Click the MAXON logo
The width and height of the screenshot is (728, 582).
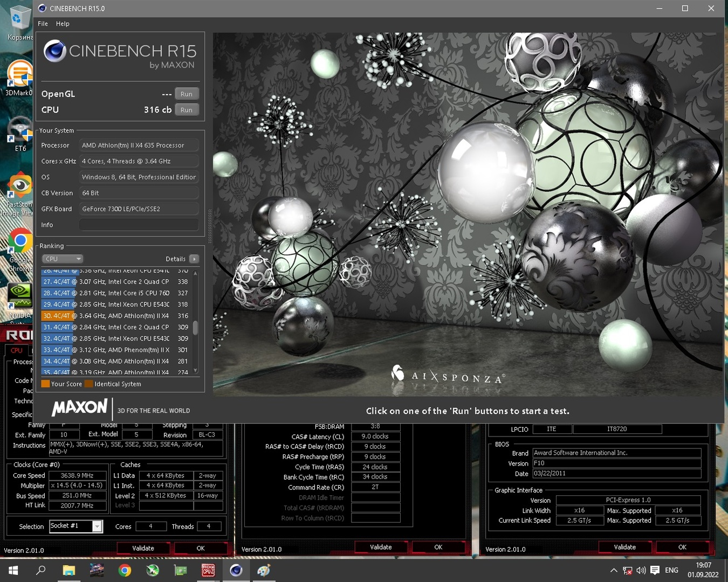(x=80, y=407)
